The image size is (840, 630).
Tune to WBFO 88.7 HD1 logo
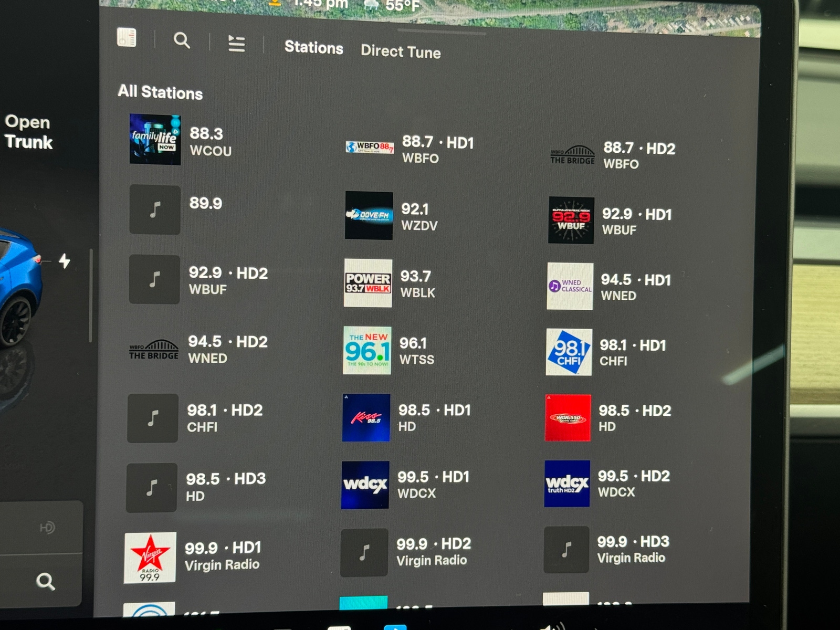(x=370, y=148)
